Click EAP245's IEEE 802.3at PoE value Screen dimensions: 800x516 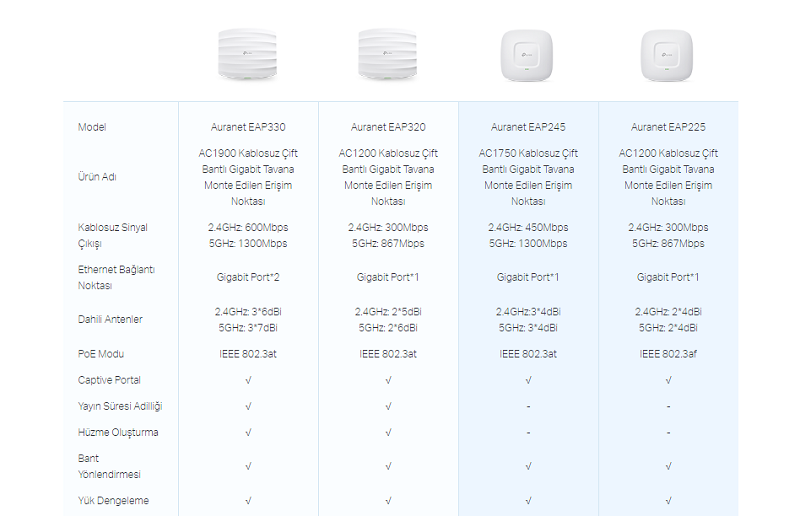pos(528,354)
